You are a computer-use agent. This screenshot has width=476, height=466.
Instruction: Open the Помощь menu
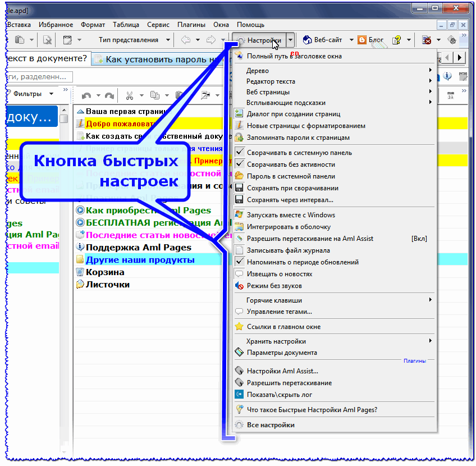click(x=250, y=25)
